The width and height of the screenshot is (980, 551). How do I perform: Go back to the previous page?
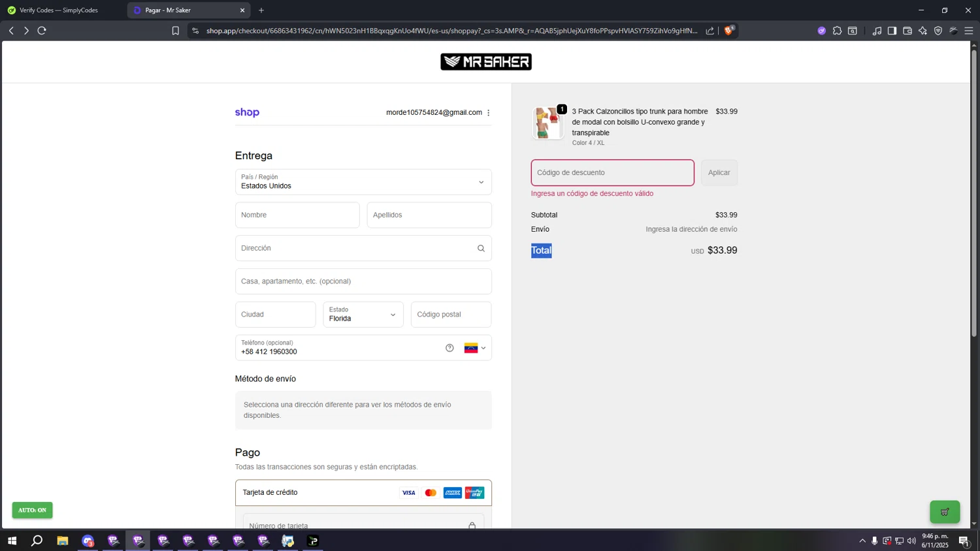coord(11,31)
